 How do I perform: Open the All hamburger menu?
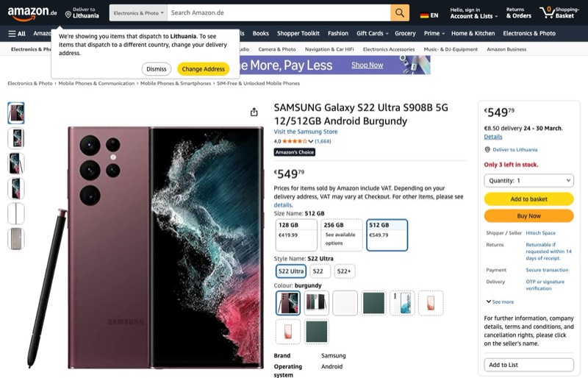coord(17,33)
